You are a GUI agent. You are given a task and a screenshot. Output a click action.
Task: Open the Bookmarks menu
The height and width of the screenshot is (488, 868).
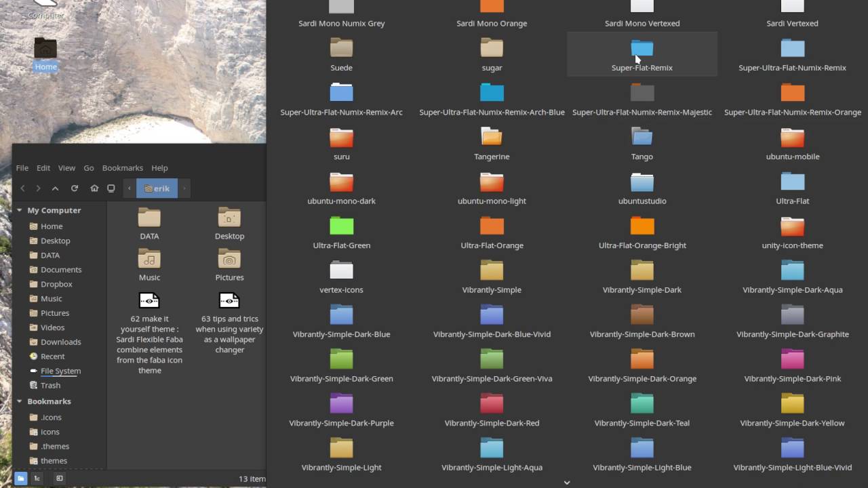122,167
